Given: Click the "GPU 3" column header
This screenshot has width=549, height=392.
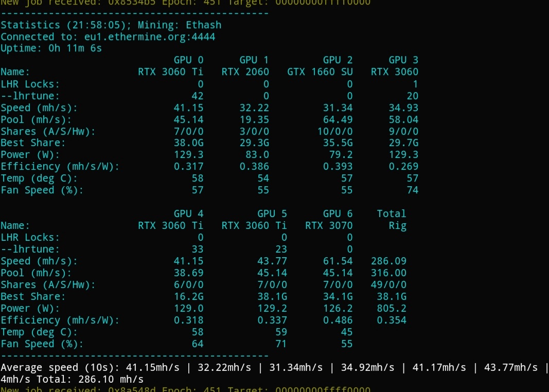Looking at the screenshot, I should 403,60.
